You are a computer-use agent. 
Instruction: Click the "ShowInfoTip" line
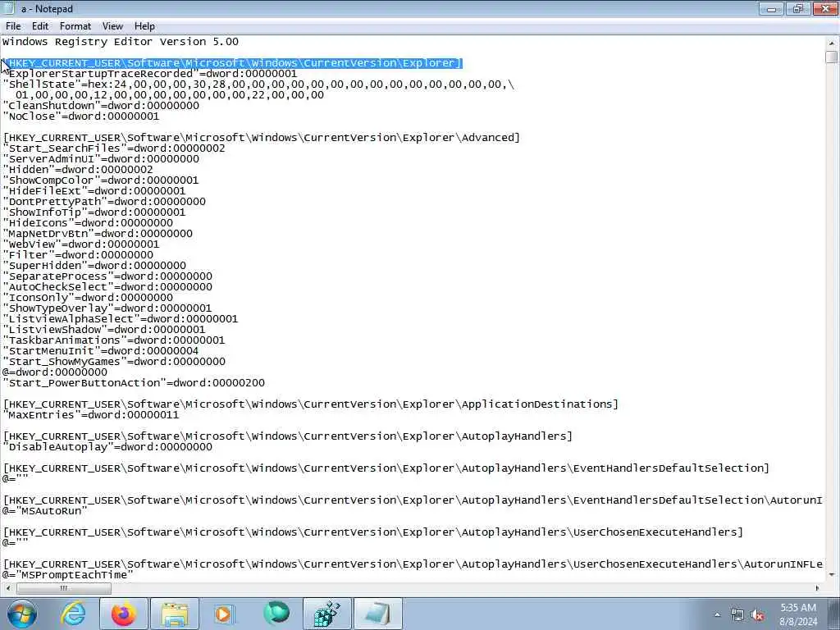click(94, 212)
